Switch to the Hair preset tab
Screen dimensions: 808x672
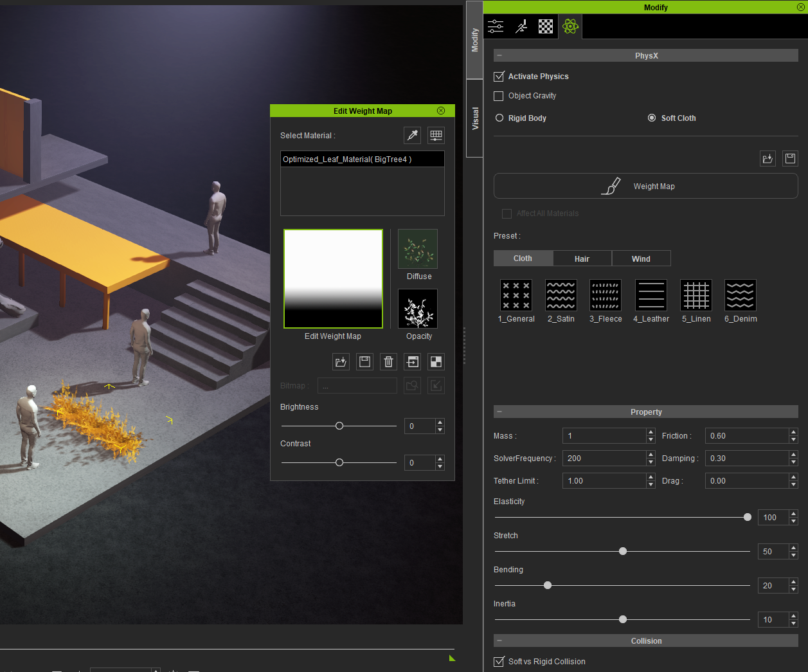tap(582, 259)
